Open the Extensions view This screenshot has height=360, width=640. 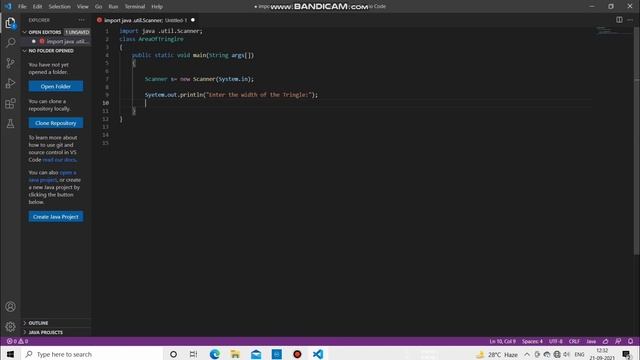tap(10, 103)
